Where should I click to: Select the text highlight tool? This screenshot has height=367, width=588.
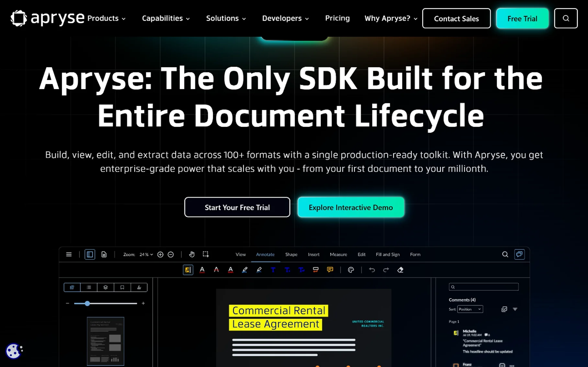click(188, 270)
